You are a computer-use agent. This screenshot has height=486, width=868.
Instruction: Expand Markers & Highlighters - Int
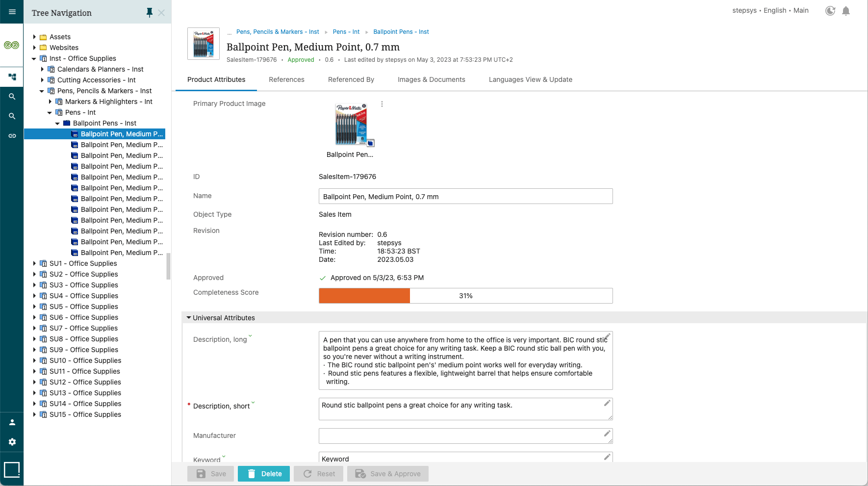coord(50,102)
